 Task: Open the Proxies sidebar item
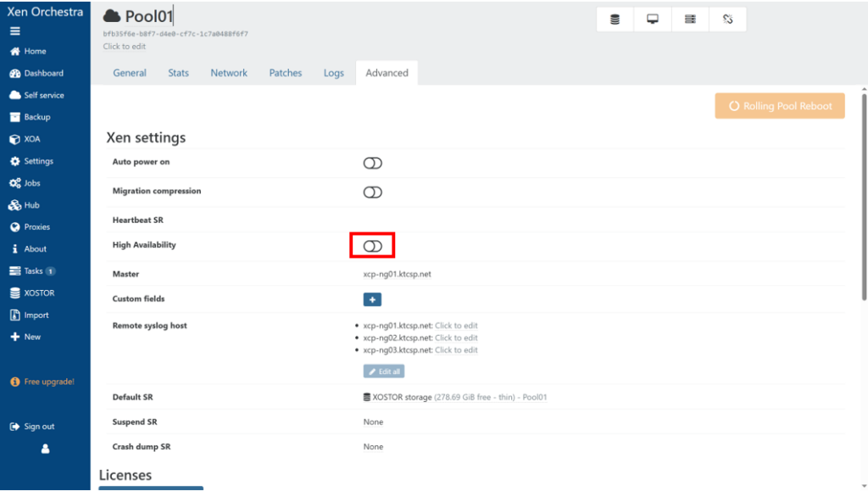(x=36, y=227)
